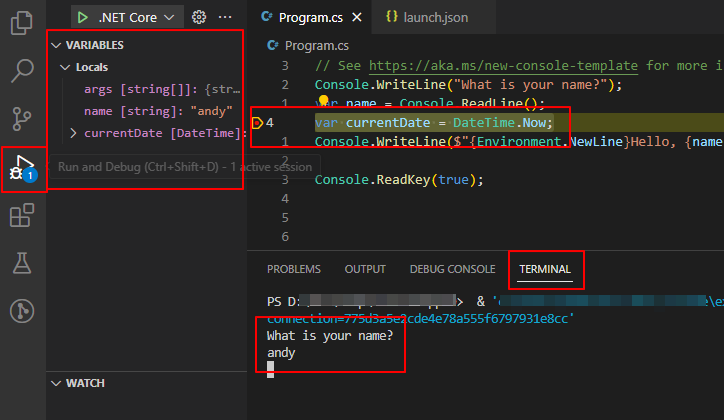Screen dimensions: 724x420
Task: Open the PROBLEMS panel tab
Action: (294, 269)
